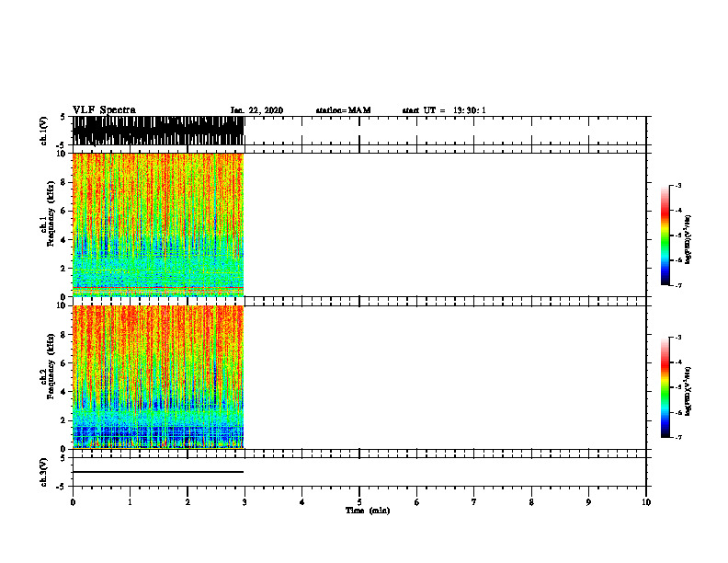This screenshot has width=728, height=563.
Task: Click the ch.1 colorbar log(PSD) unit label
Action: [688, 239]
